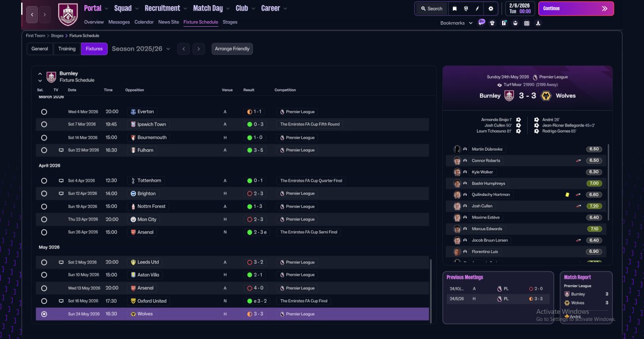
Task: Go to previous season with left arrow
Action: 183,49
